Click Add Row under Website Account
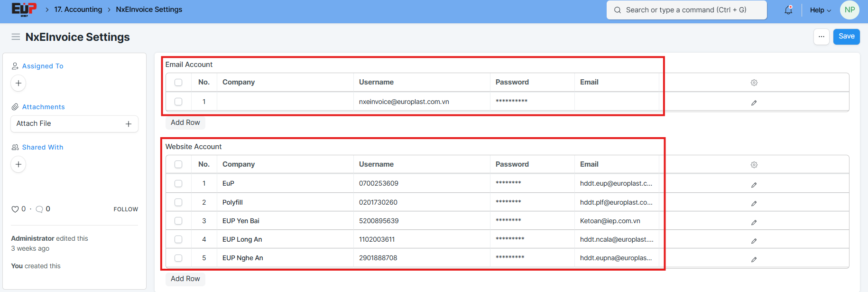 click(185, 279)
